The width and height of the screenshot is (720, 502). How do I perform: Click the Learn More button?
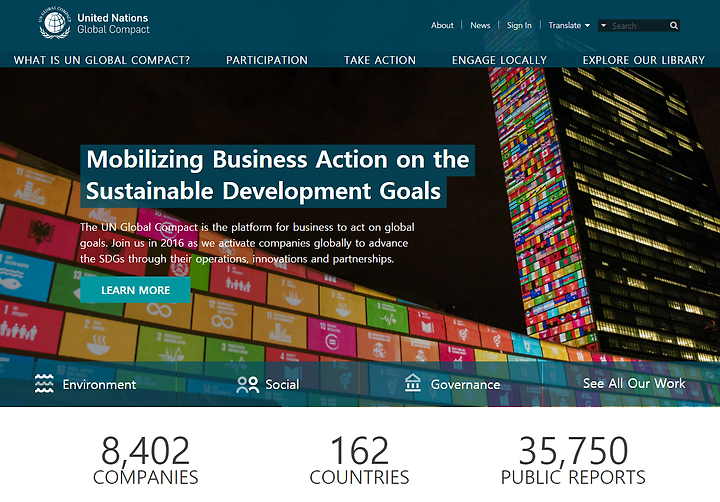pyautogui.click(x=135, y=290)
